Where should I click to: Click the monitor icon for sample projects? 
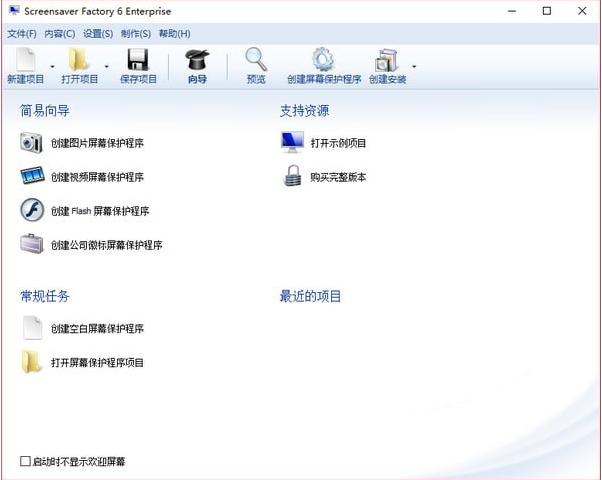tap(292, 142)
